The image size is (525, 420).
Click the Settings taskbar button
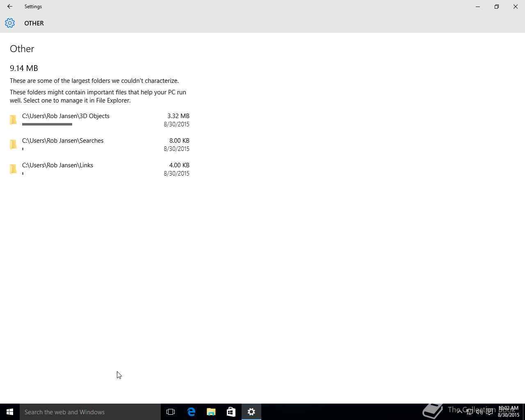pos(251,412)
